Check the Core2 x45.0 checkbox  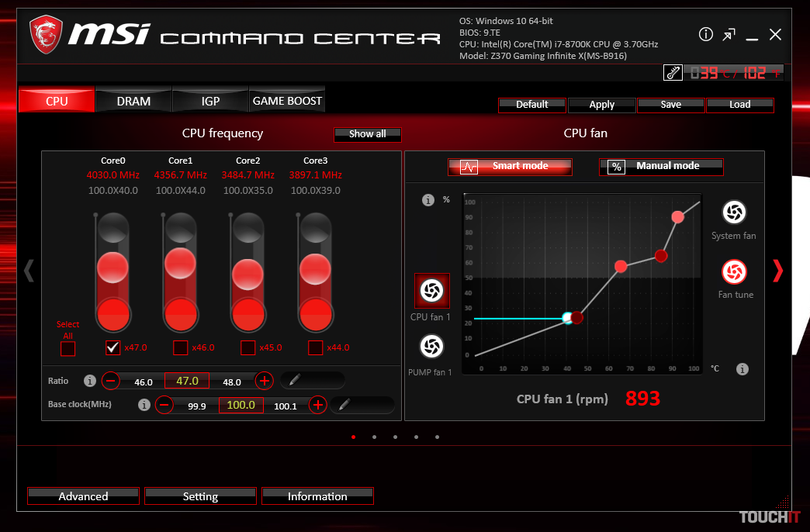[x=248, y=347]
